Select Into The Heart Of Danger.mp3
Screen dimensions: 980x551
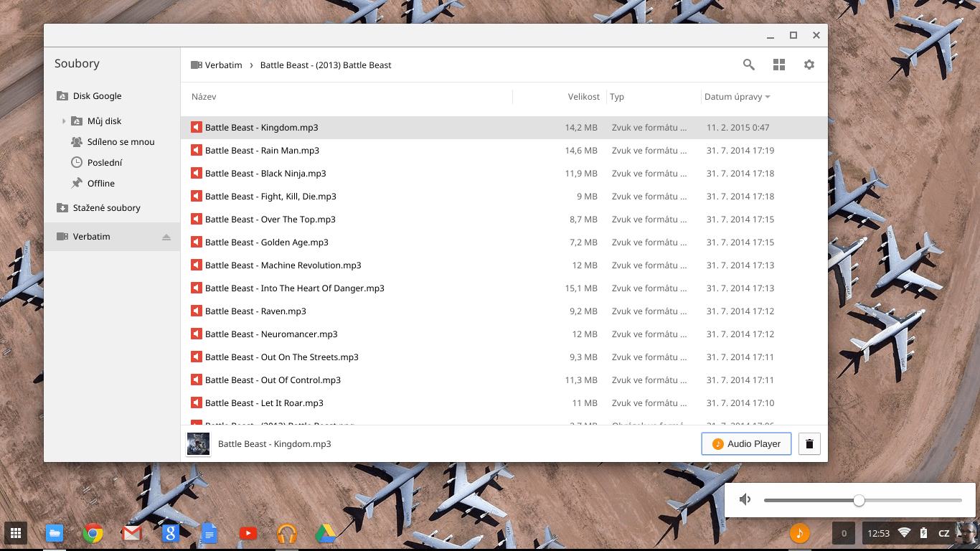504,288
